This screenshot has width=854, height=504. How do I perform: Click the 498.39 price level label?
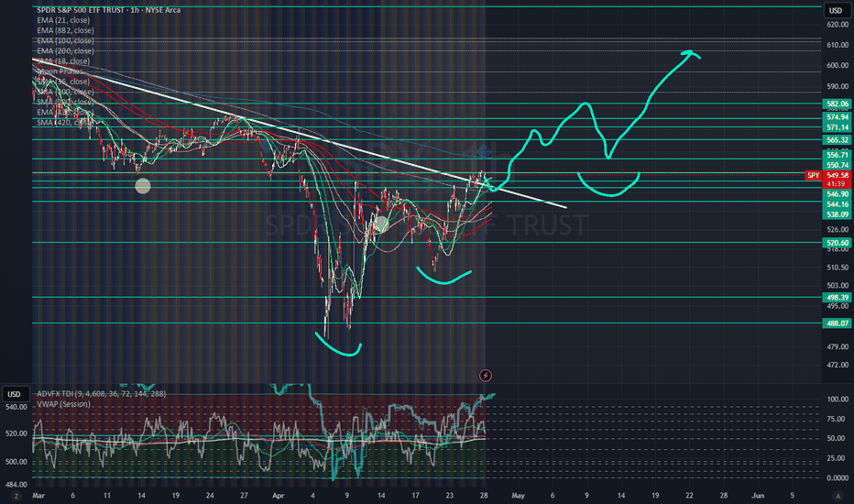(x=838, y=298)
